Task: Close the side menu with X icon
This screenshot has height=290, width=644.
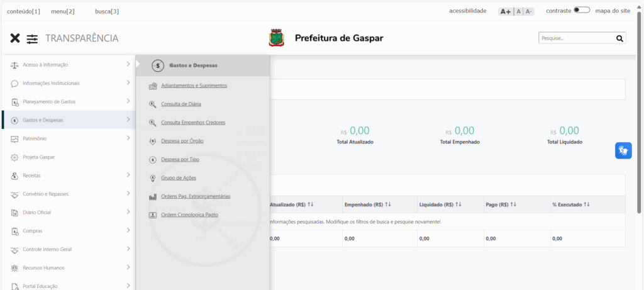Action: click(x=15, y=38)
